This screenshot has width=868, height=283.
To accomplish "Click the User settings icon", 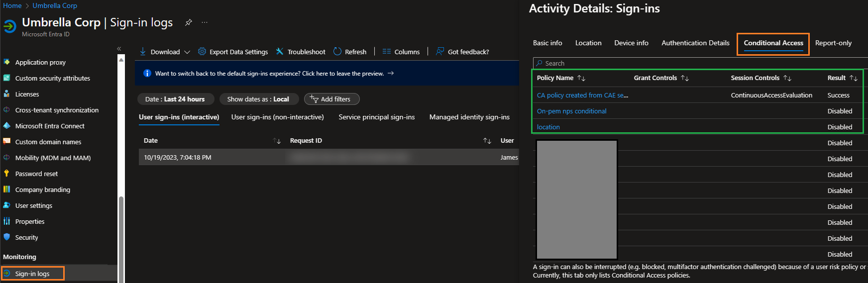I will [7, 205].
